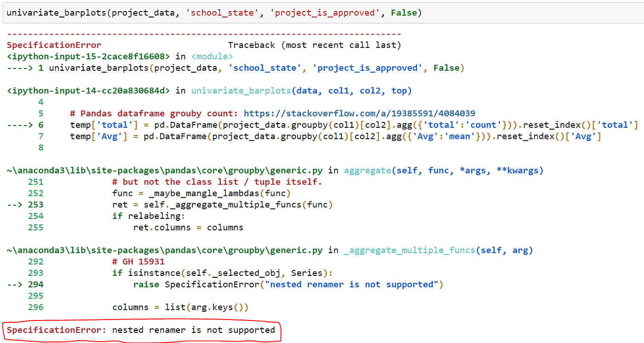644x343 pixels.
Task: Click line number 6 in traceback
Action: [x=40, y=124]
